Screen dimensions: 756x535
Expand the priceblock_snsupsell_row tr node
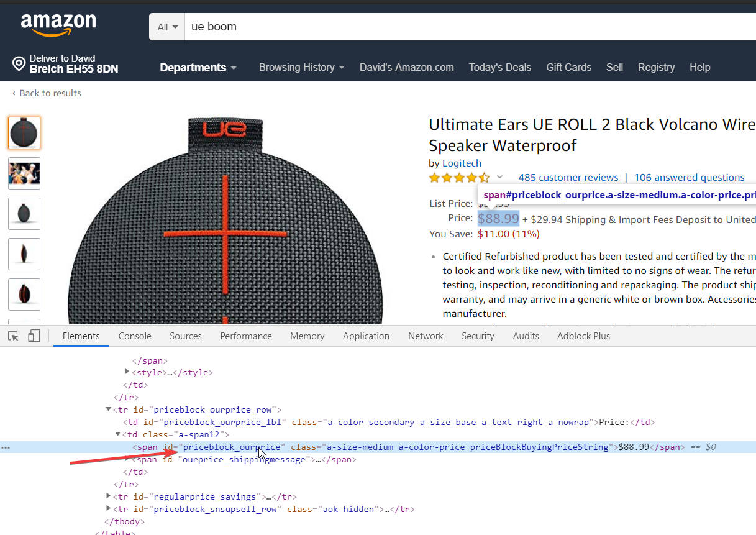click(x=109, y=509)
